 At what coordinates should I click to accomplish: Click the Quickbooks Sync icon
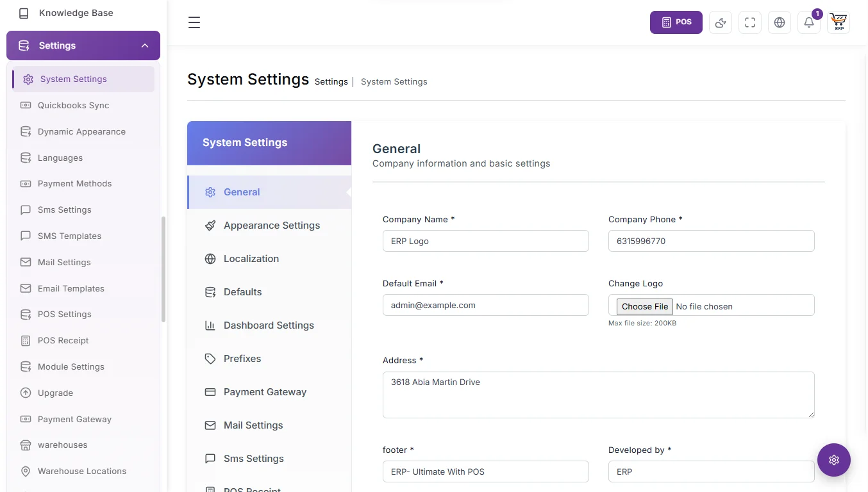pyautogui.click(x=26, y=105)
